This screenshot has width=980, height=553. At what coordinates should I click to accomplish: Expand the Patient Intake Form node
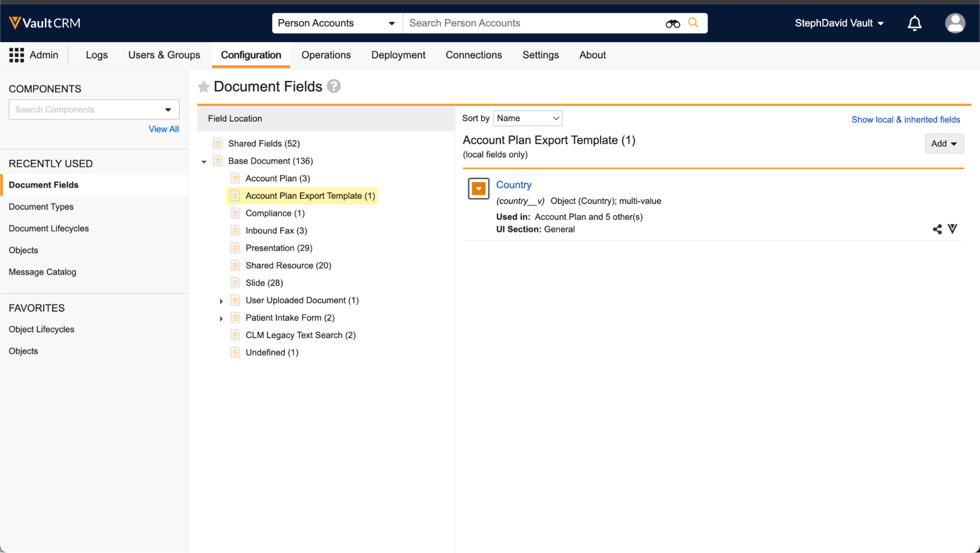tap(221, 318)
